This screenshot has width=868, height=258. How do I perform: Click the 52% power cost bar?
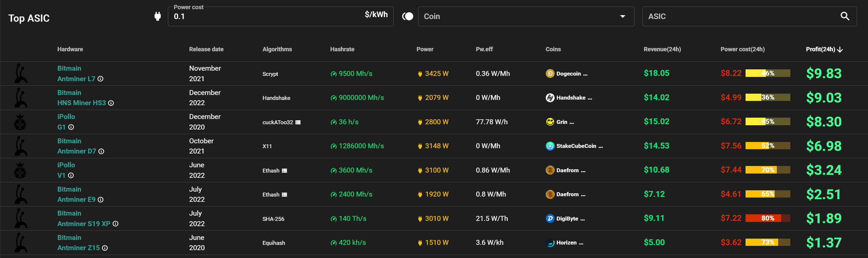768,146
